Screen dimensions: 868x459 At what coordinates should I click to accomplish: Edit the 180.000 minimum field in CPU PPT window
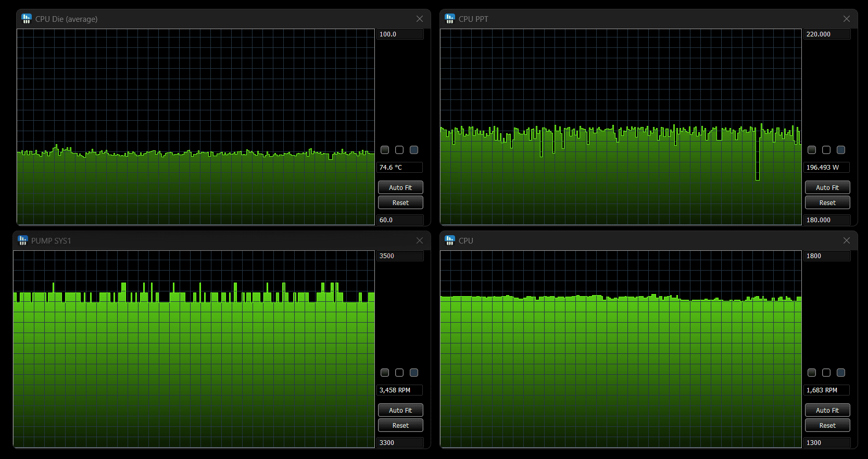tap(827, 220)
